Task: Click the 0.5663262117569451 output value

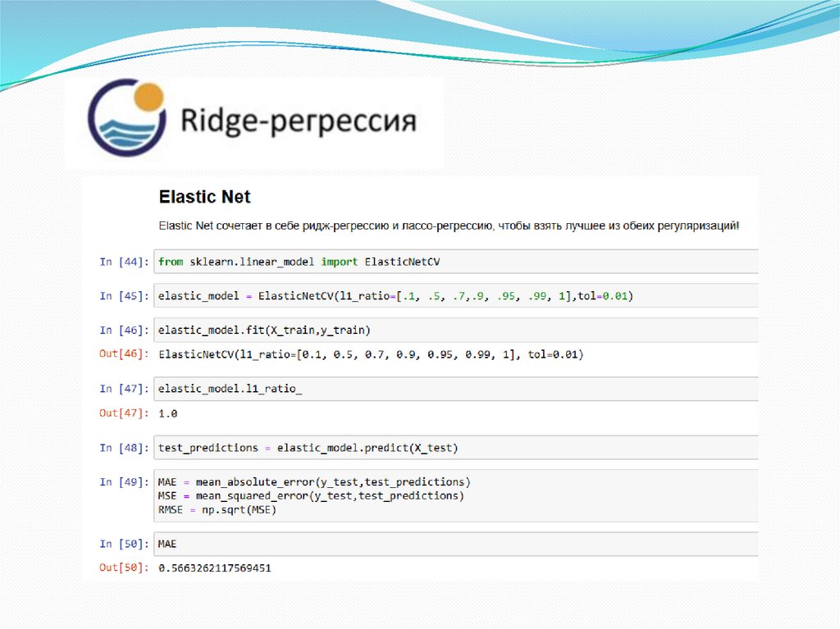Action: (215, 567)
